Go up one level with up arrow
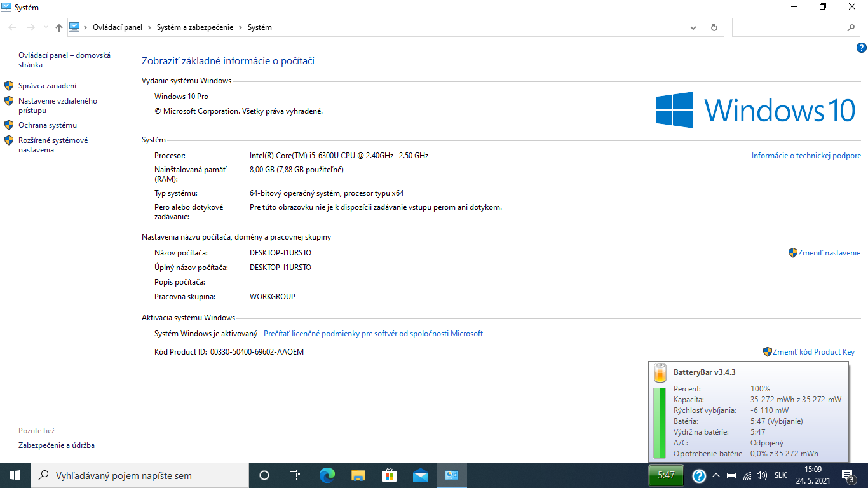 [59, 27]
